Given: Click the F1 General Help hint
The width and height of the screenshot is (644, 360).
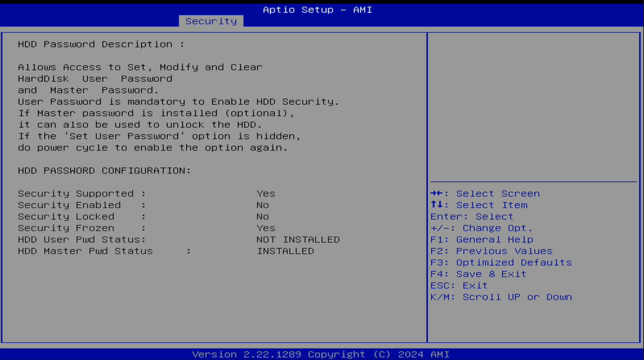Looking at the screenshot, I should [x=481, y=240].
